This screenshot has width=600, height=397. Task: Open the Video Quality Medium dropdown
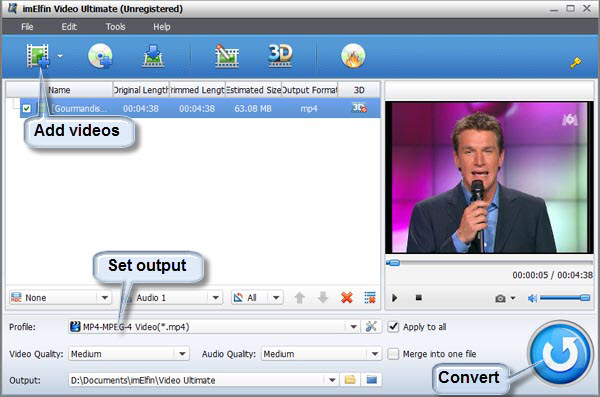(129, 354)
